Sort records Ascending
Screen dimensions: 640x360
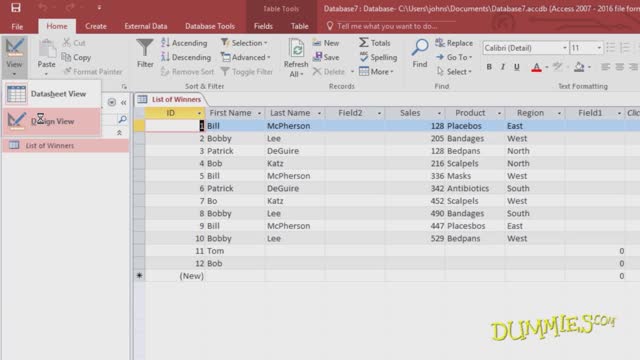click(184, 42)
